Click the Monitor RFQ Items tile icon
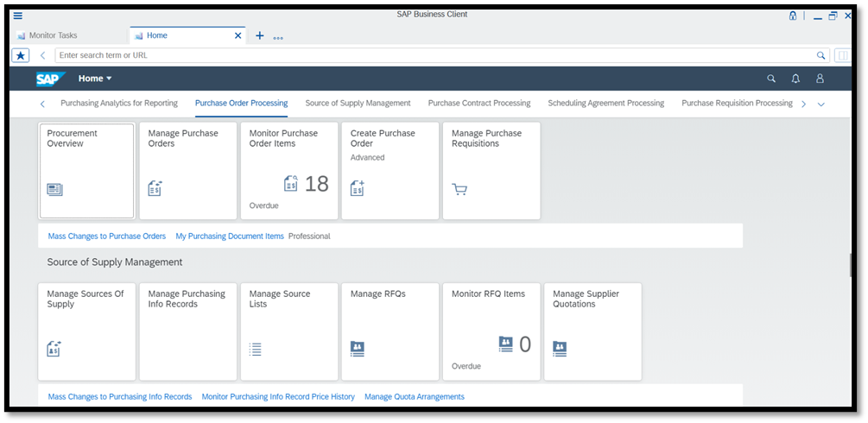This screenshot has height=423, width=868. (x=506, y=344)
